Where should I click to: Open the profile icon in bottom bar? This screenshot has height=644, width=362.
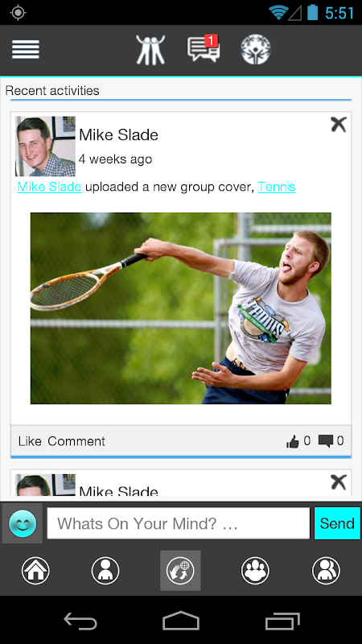(x=105, y=571)
